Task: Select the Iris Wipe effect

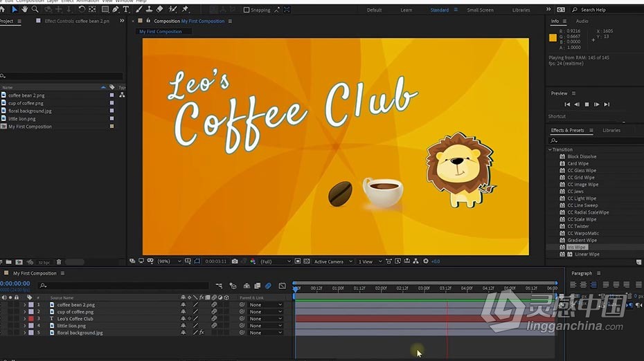Action: (x=577, y=248)
